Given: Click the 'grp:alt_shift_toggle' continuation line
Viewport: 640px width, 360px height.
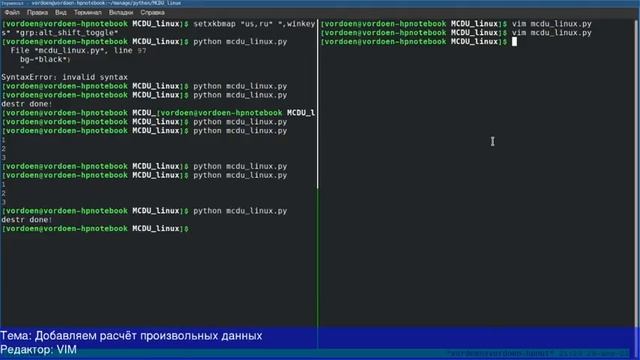Looking at the screenshot, I should click(60, 33).
